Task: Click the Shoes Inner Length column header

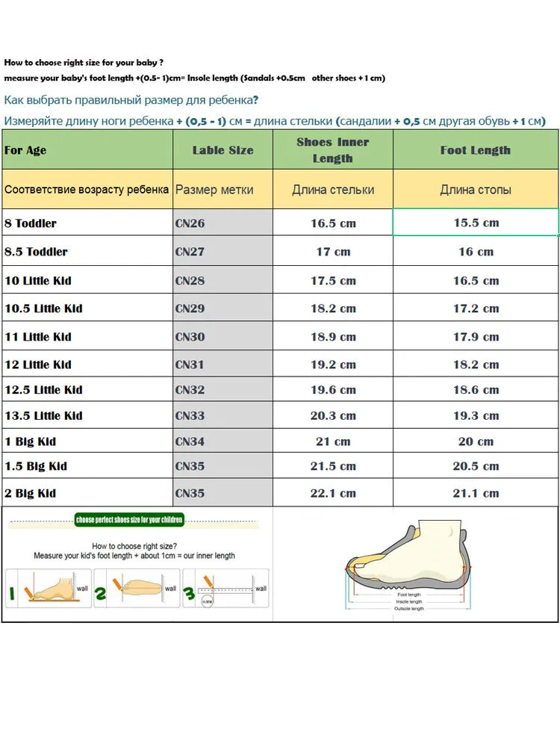Action: (333, 149)
